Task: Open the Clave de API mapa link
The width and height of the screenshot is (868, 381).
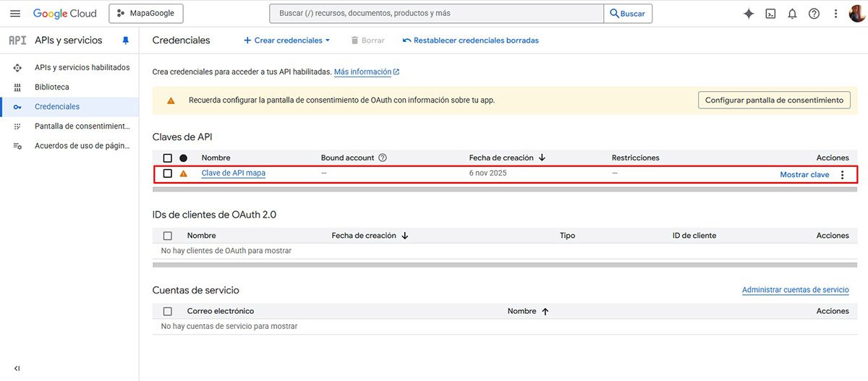Action: point(233,174)
